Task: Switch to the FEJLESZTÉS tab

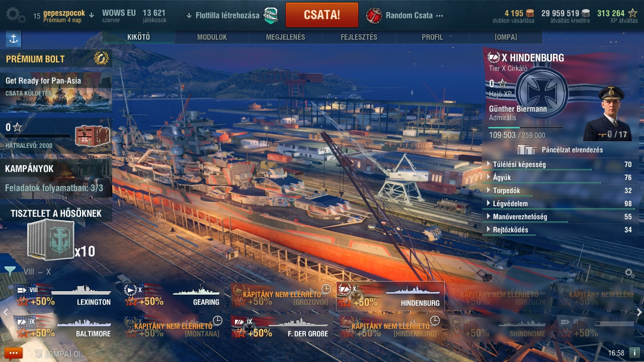Action: pos(359,37)
